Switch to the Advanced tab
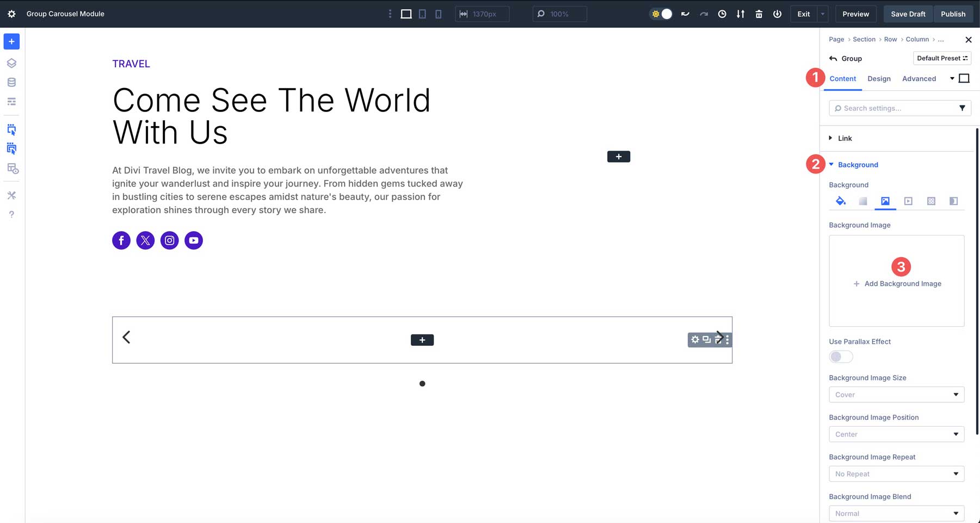The image size is (980, 523). pos(919,78)
